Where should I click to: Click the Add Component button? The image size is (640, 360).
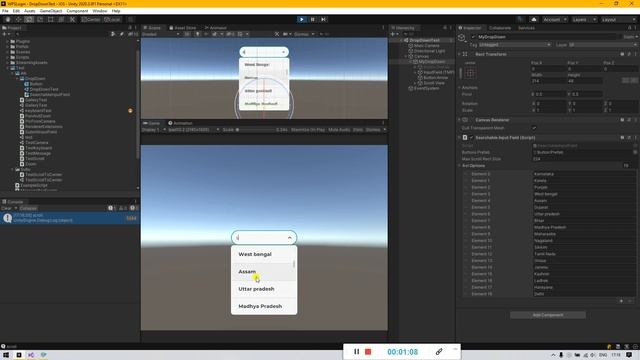tap(548, 315)
